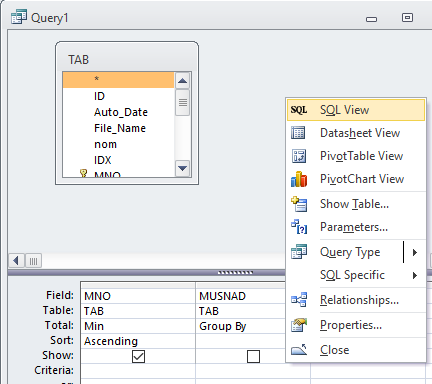
Task: Select Show Table... menu entry
Action: [356, 204]
